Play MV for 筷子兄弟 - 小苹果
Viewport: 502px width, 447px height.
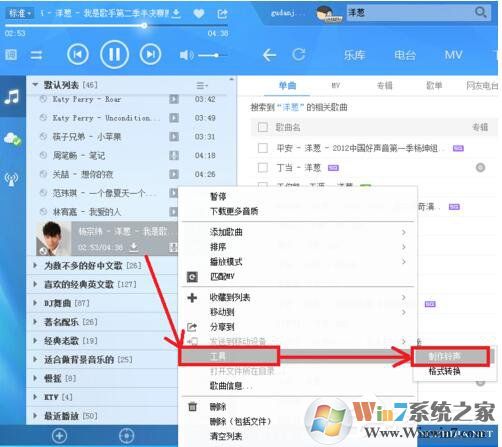click(x=174, y=137)
